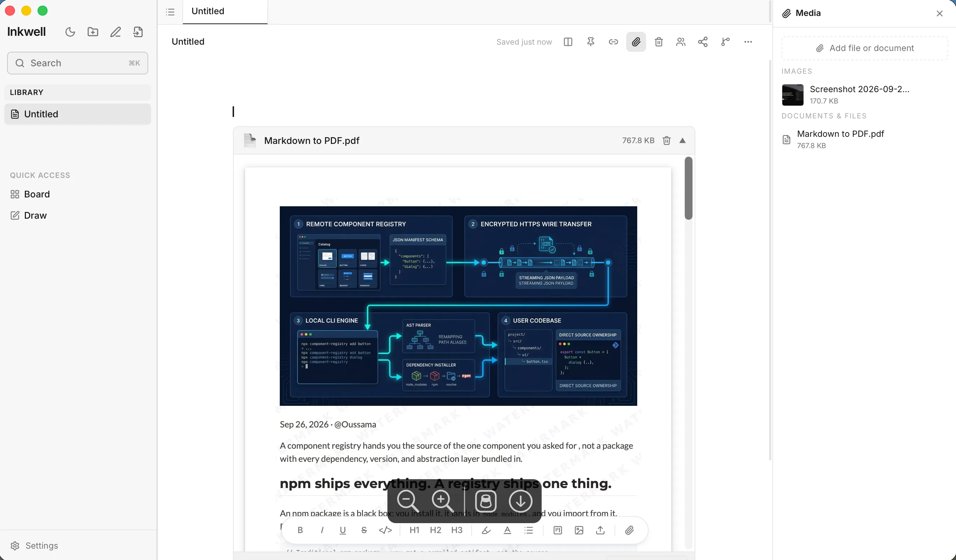Viewport: 956px width, 560px height.
Task: Create a new folder in Inkwell
Action: (93, 32)
